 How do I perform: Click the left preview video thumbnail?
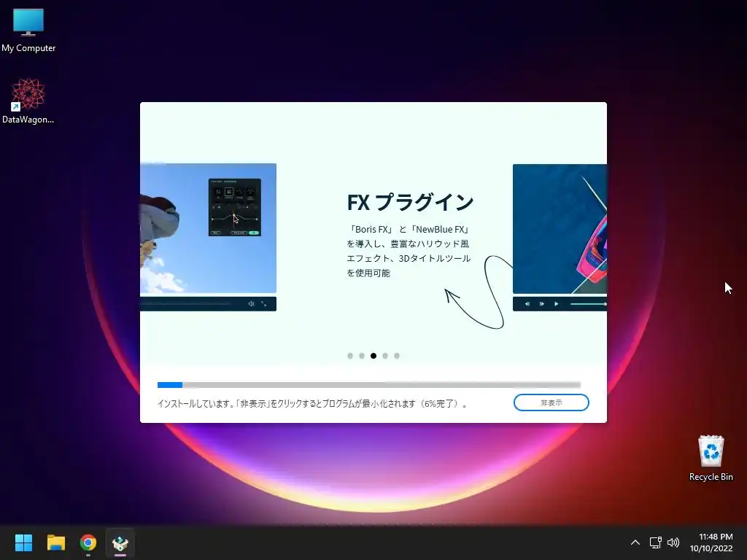pyautogui.click(x=208, y=228)
